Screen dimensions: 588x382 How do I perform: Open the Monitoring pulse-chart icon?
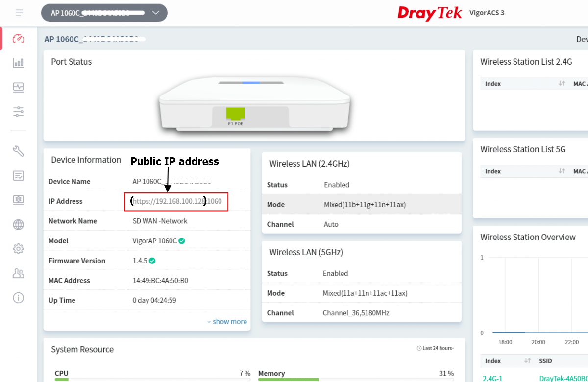pos(19,87)
